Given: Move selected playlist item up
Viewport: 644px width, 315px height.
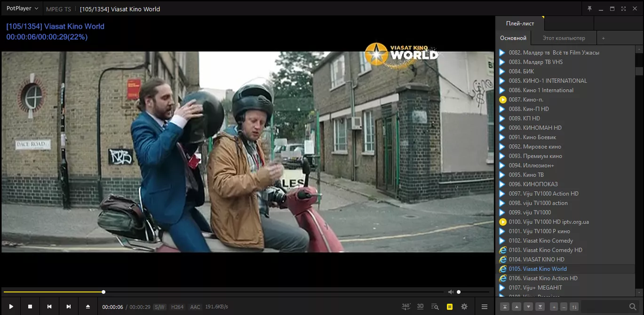Looking at the screenshot, I should (x=517, y=307).
